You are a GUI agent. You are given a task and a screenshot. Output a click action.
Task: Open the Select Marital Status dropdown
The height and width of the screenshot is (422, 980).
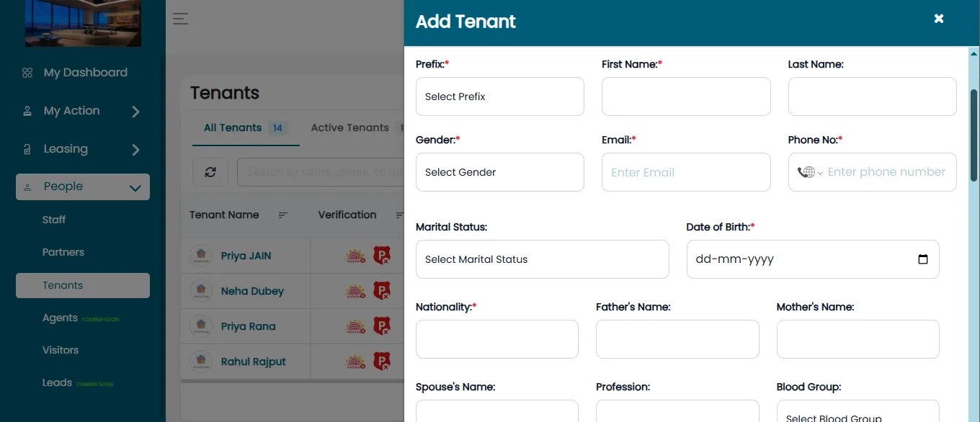(543, 259)
